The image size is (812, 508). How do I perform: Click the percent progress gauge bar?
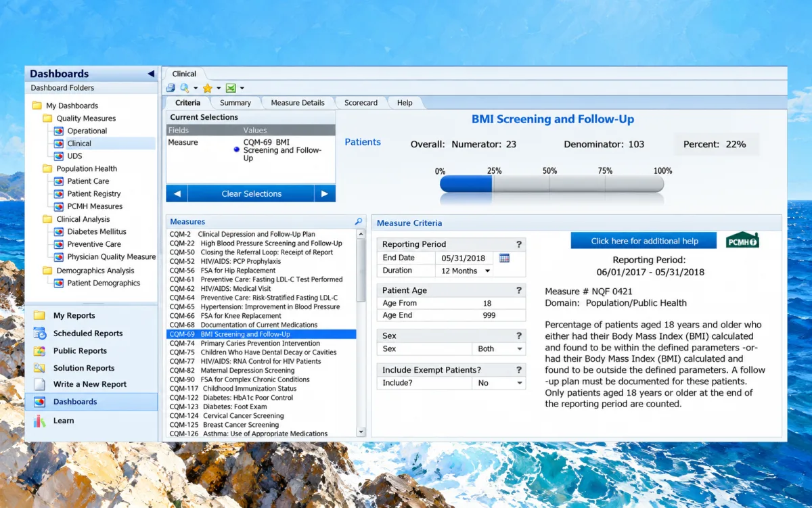551,184
